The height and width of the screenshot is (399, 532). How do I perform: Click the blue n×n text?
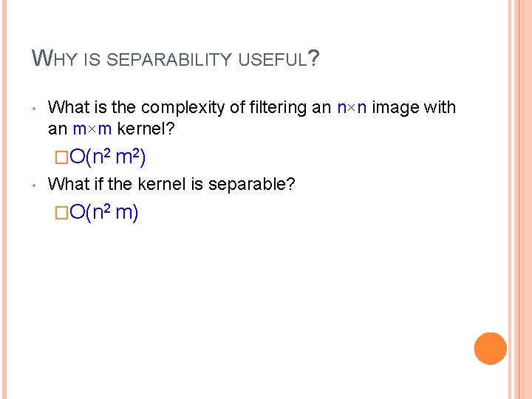click(352, 108)
